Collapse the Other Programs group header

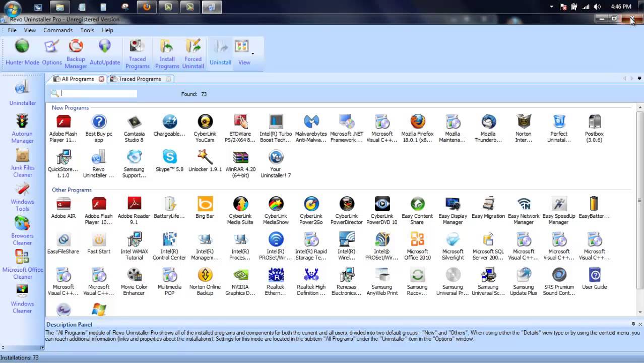point(72,190)
